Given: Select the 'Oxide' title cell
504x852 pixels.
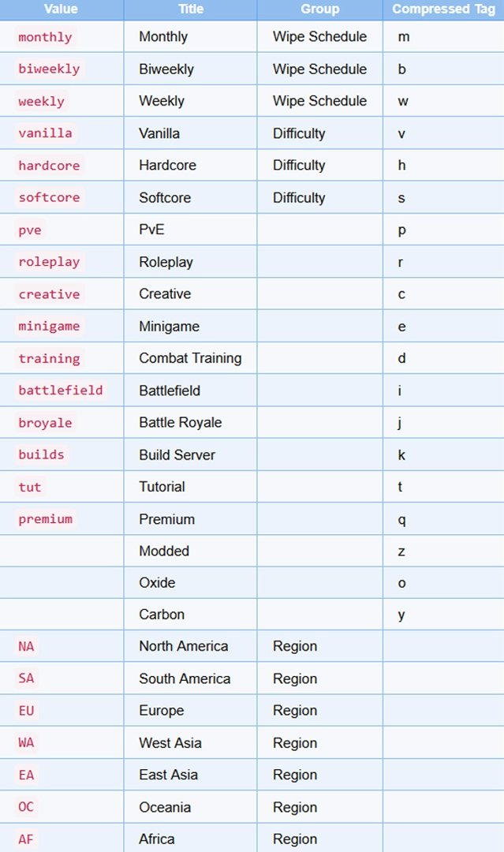Looking at the screenshot, I should [157, 583].
